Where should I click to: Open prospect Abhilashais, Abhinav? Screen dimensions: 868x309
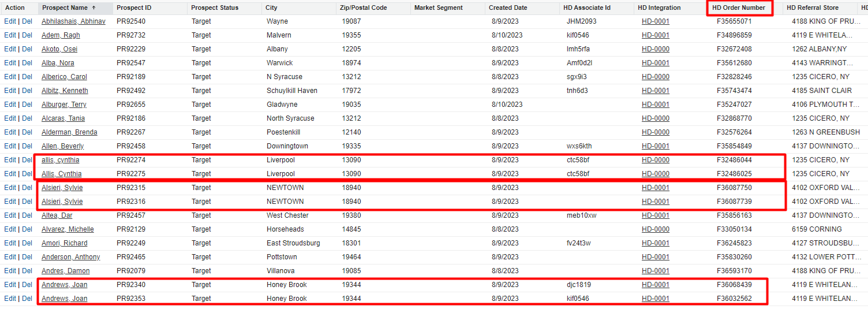click(73, 21)
